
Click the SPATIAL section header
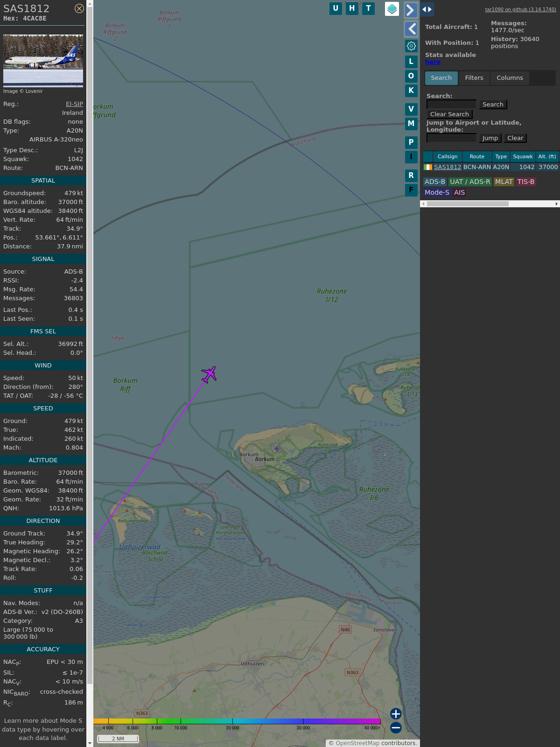43,181
